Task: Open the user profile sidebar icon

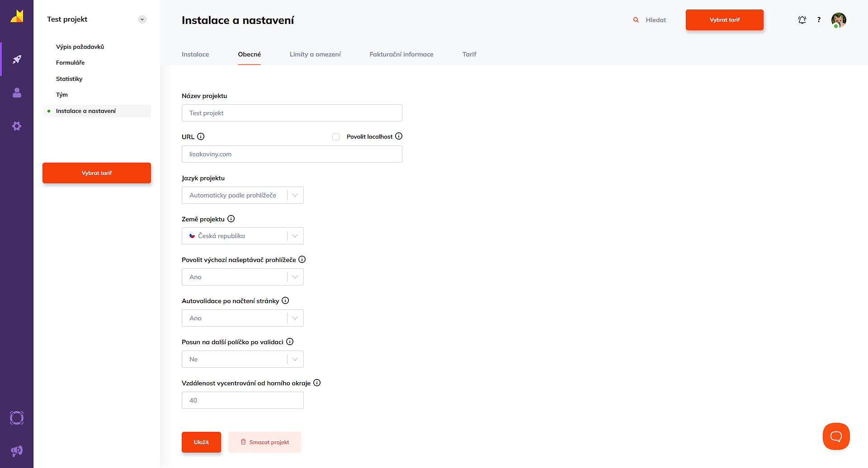Action: point(17,93)
